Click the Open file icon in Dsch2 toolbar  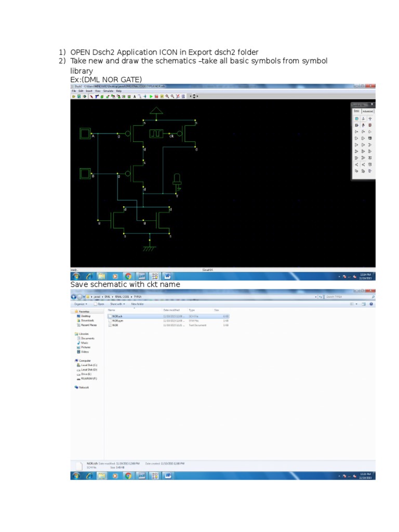point(74,96)
